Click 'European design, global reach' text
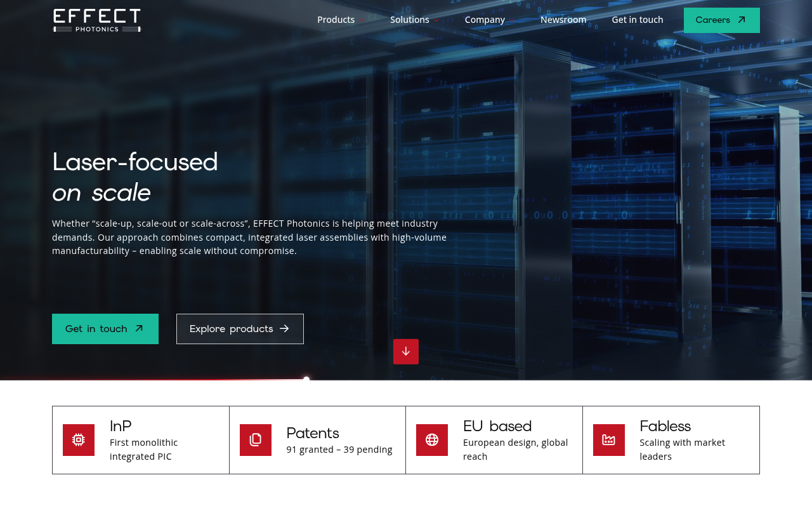This screenshot has width=812, height=508. coord(516,450)
